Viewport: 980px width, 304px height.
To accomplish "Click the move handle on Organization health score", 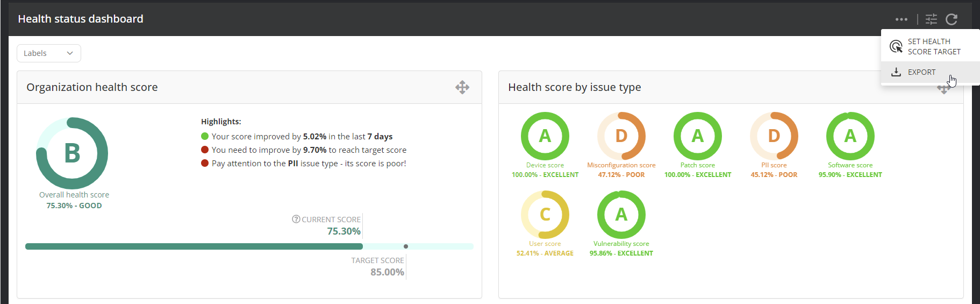I will click(462, 87).
